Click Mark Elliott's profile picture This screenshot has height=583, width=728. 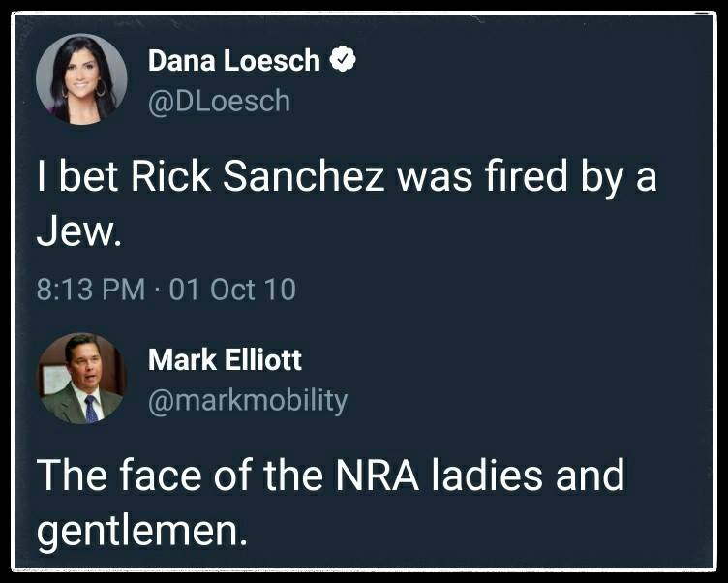click(81, 378)
